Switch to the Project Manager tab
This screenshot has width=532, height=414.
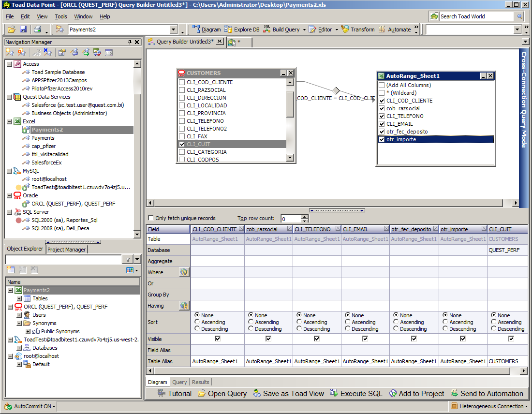pyautogui.click(x=67, y=250)
